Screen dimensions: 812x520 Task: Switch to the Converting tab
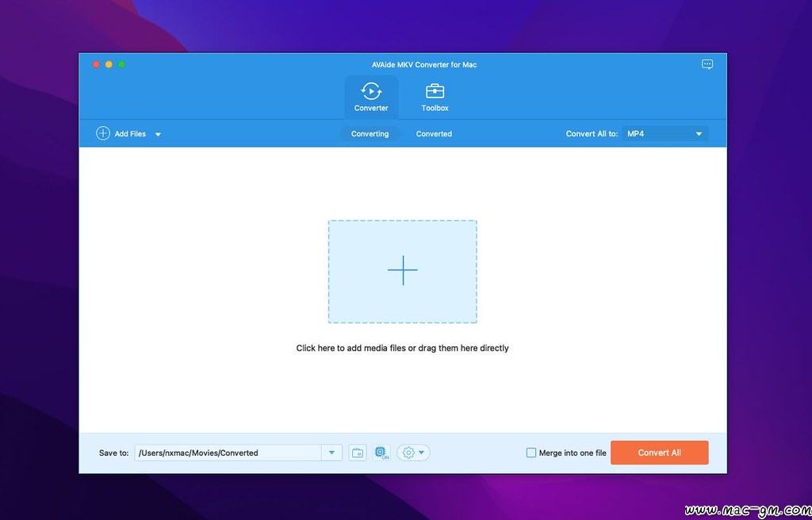click(370, 134)
